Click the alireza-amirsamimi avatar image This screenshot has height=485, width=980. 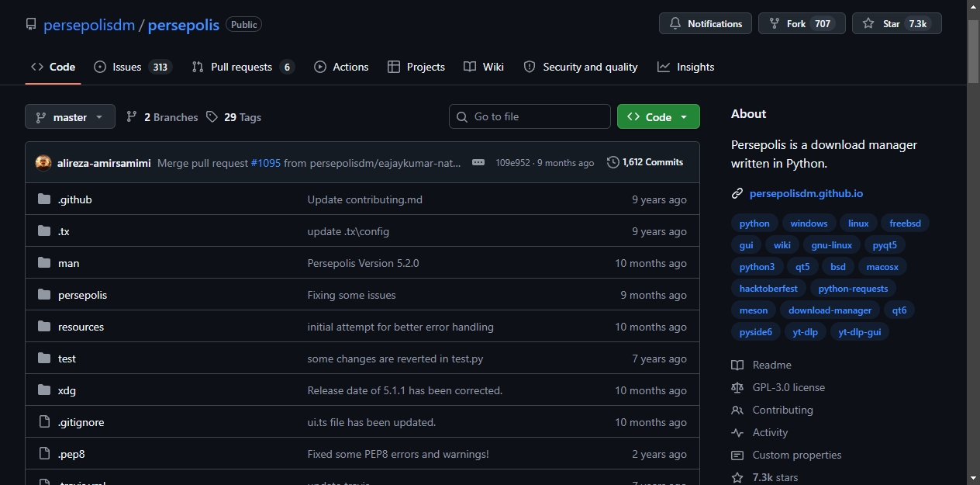click(x=43, y=163)
